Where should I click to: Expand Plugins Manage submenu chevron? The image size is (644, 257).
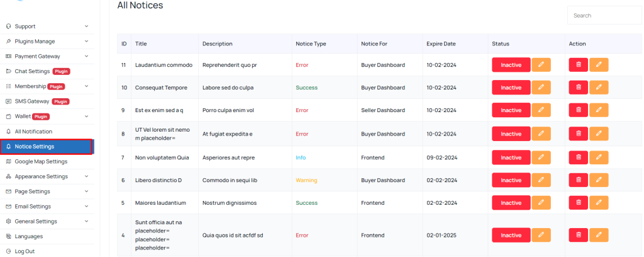pyautogui.click(x=86, y=41)
